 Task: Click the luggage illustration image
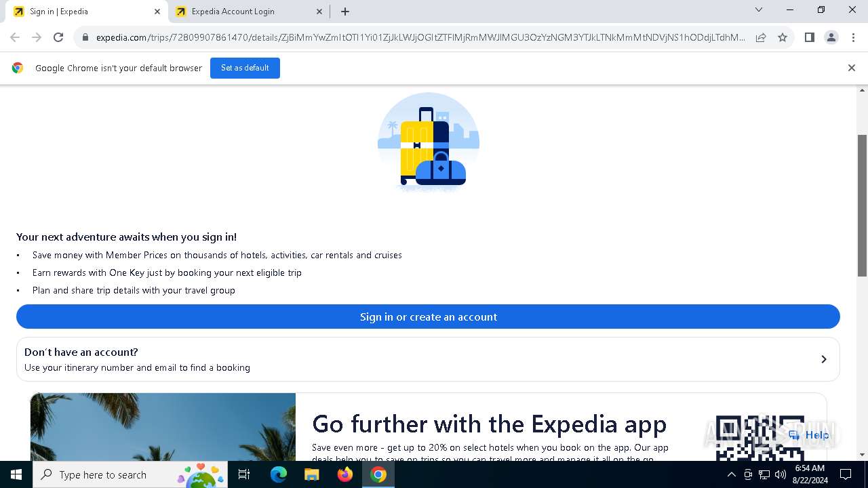pos(429,142)
